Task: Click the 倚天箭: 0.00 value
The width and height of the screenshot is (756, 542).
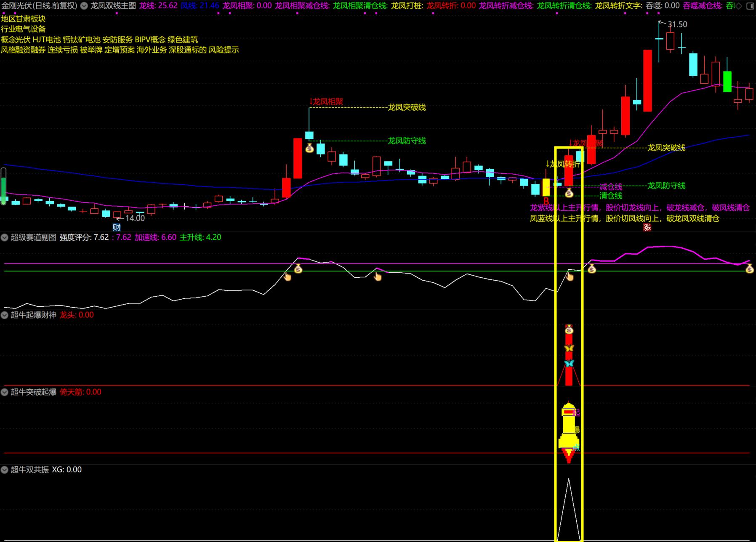Action: (x=80, y=392)
